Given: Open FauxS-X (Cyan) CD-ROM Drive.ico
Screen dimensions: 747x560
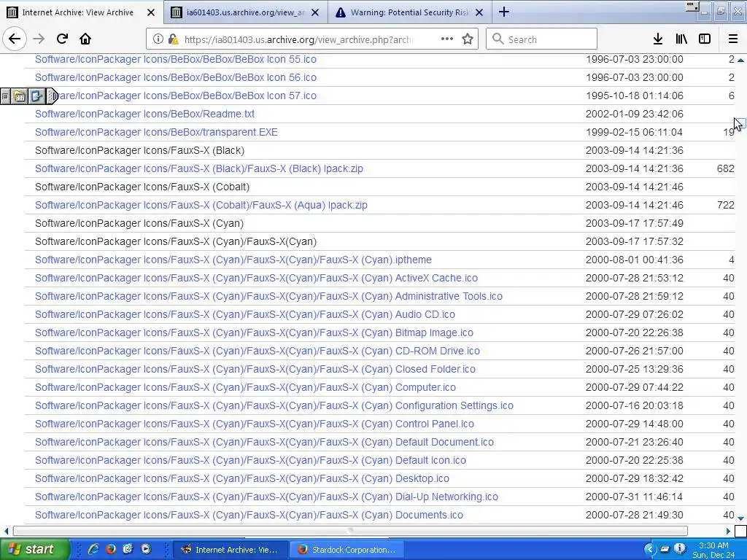Looking at the screenshot, I should (258, 351).
